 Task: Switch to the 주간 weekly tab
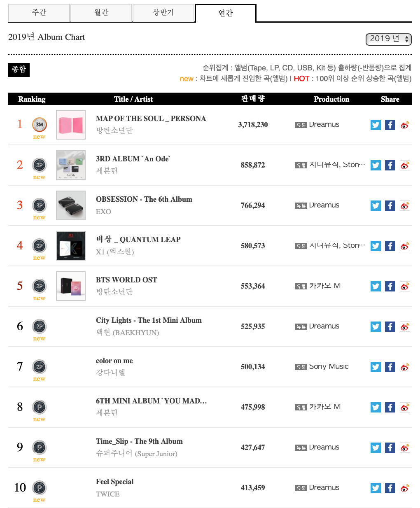pos(39,13)
